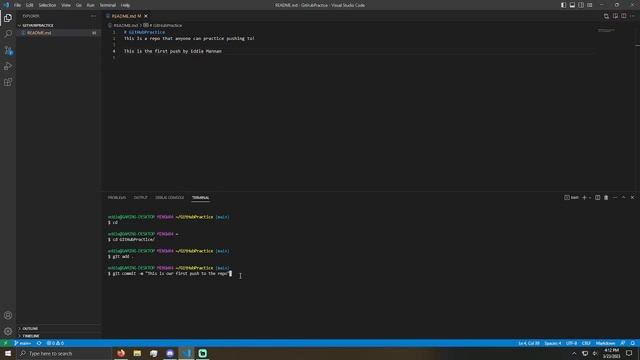Open the File menu
The image size is (640, 360).
(17, 5)
